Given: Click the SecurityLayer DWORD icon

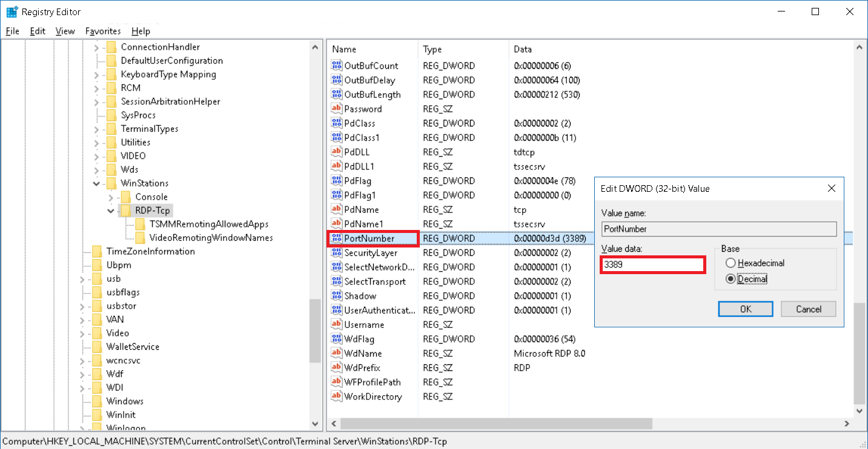Looking at the screenshot, I should click(337, 253).
